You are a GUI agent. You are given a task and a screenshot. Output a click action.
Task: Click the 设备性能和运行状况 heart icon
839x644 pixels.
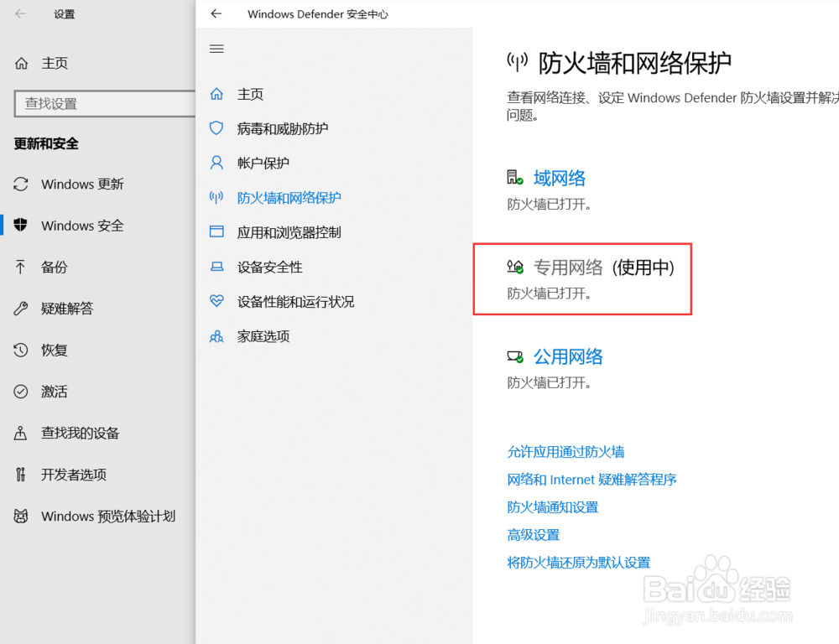[216, 300]
